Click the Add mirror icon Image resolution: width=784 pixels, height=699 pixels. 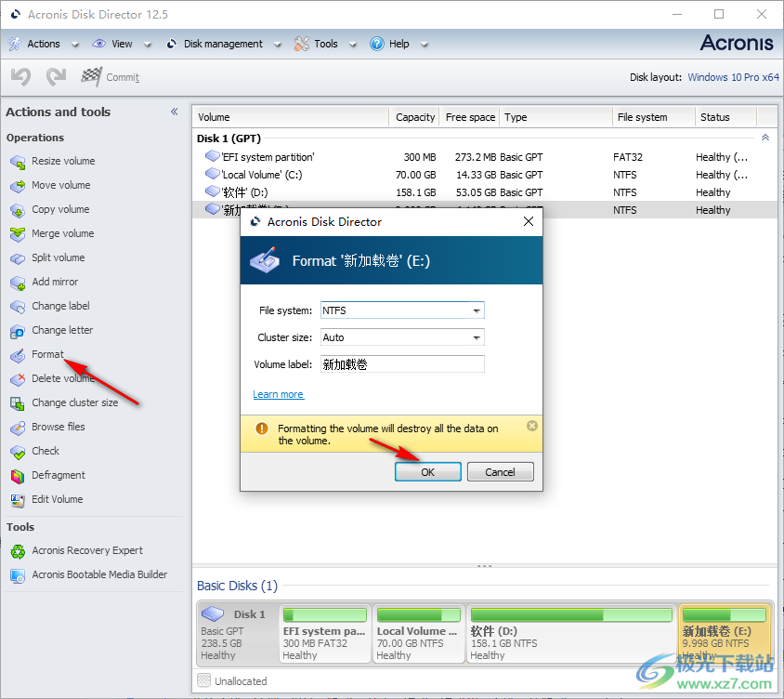[x=18, y=283]
